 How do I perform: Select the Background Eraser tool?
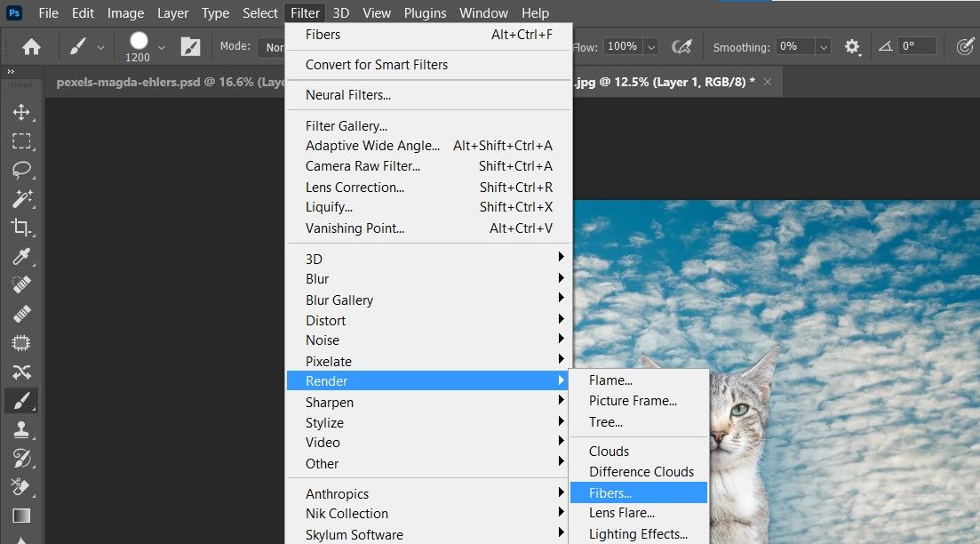(21, 486)
